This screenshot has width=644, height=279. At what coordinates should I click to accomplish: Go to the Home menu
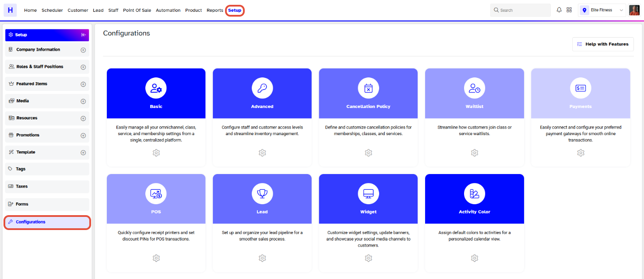[x=30, y=10]
